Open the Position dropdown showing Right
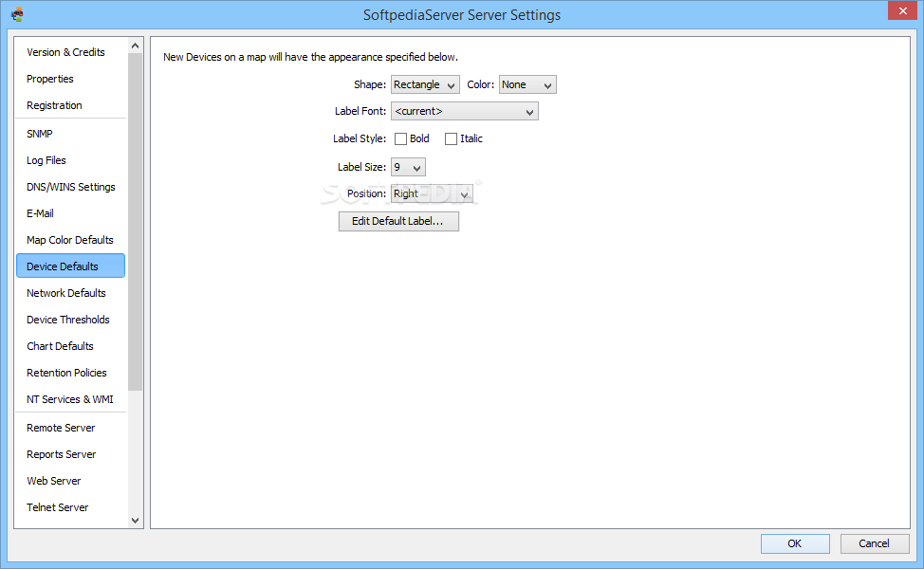Screen dimensions: 924x569 click(432, 193)
